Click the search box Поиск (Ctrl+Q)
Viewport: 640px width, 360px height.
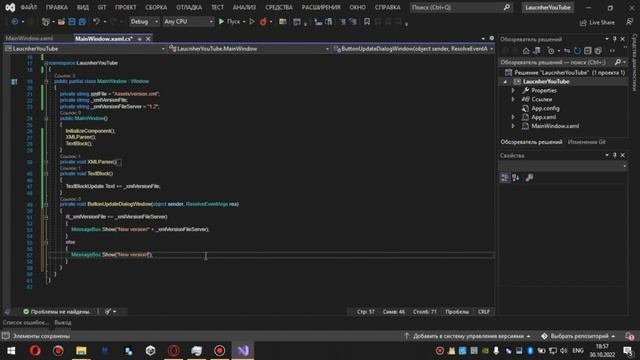[x=460, y=7]
